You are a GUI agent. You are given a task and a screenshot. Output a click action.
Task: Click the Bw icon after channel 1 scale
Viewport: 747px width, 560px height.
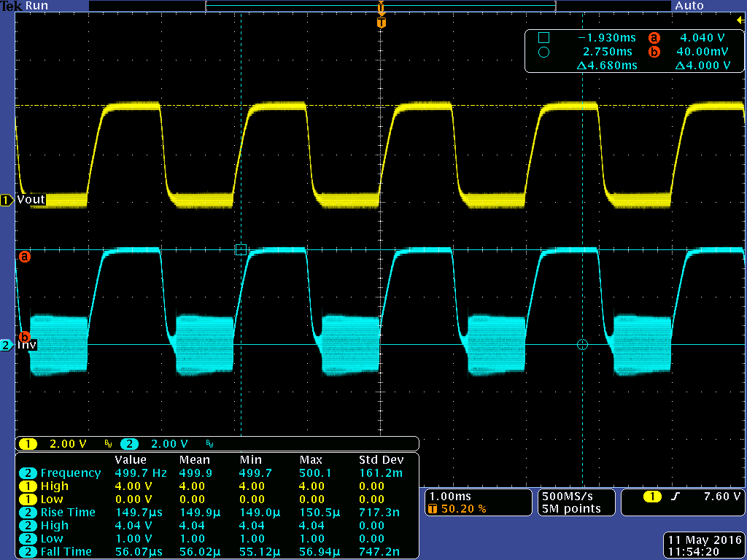pyautogui.click(x=109, y=445)
